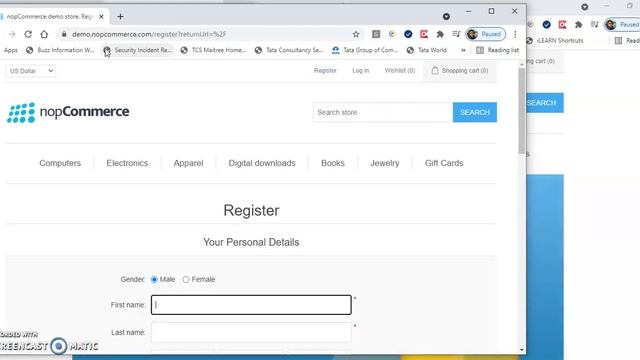The width and height of the screenshot is (640, 360).
Task: Expand the bookmarks overflow chevron
Action: point(463,50)
